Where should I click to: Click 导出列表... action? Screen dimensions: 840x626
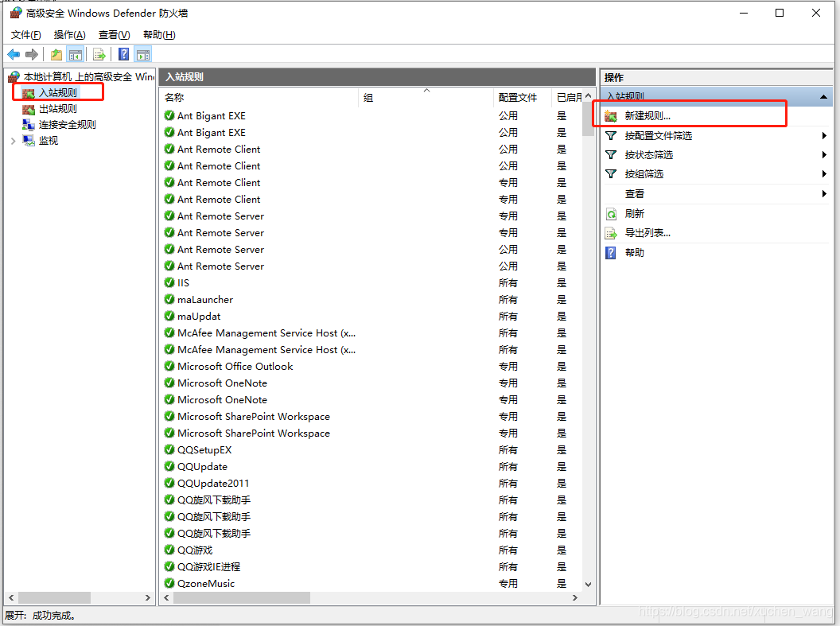click(x=647, y=233)
